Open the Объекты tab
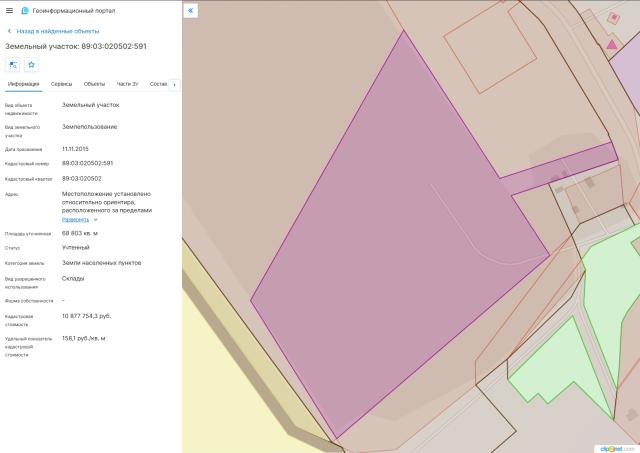 click(x=94, y=84)
